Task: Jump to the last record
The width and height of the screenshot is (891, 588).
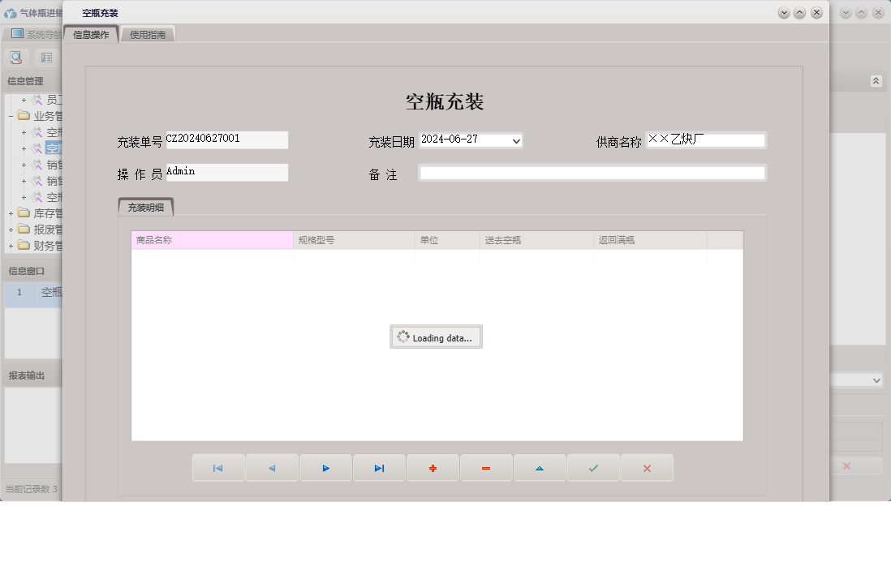Action: click(379, 467)
